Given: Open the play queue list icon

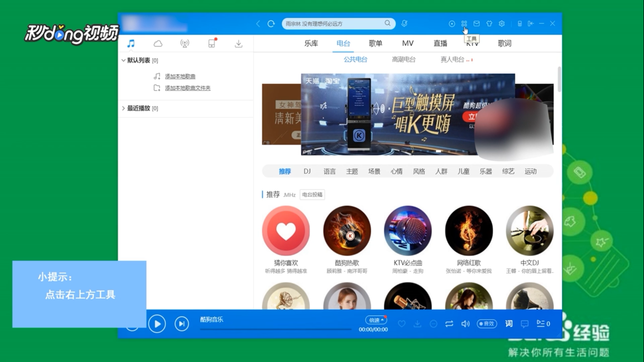Looking at the screenshot, I should [x=543, y=324].
